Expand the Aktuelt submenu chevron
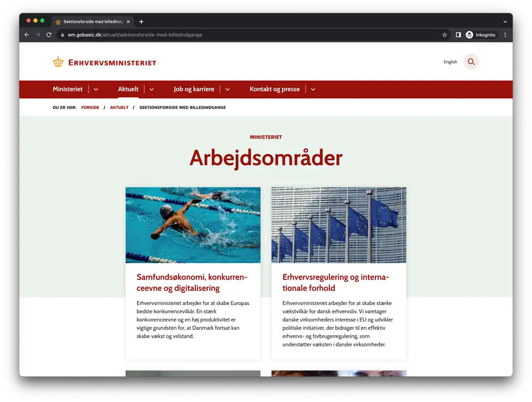The image size is (532, 402). (152, 89)
